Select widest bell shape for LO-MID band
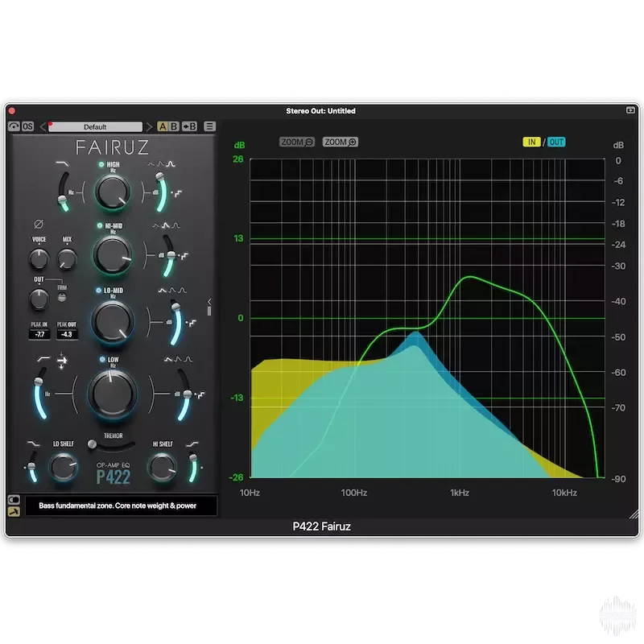Viewport: 644px width, 644px height. click(x=163, y=291)
